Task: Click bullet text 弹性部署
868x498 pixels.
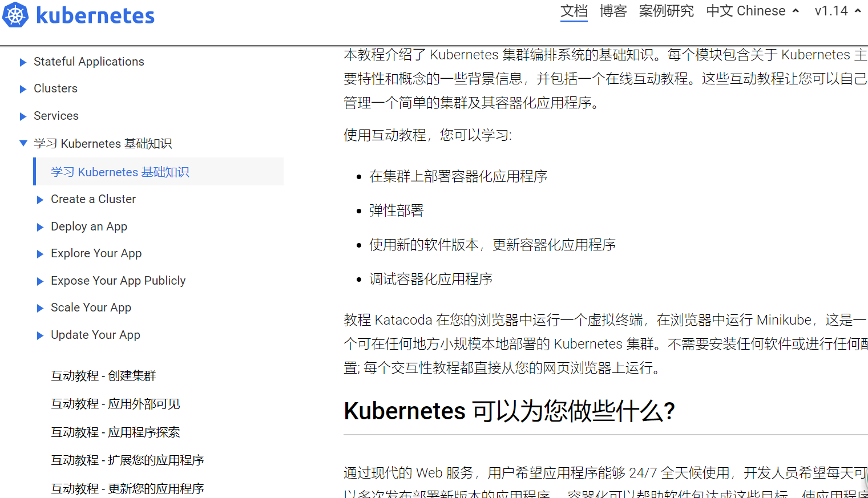Action: pos(397,210)
